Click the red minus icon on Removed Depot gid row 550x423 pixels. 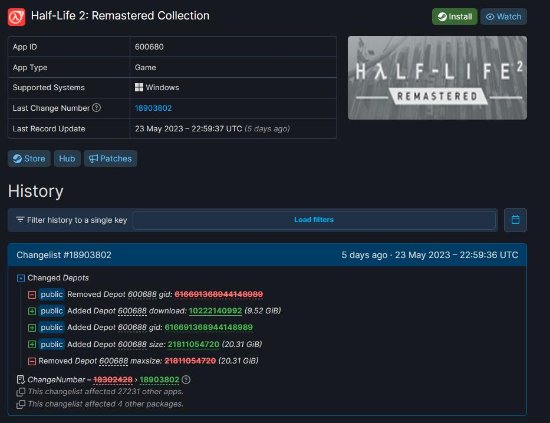[32, 295]
